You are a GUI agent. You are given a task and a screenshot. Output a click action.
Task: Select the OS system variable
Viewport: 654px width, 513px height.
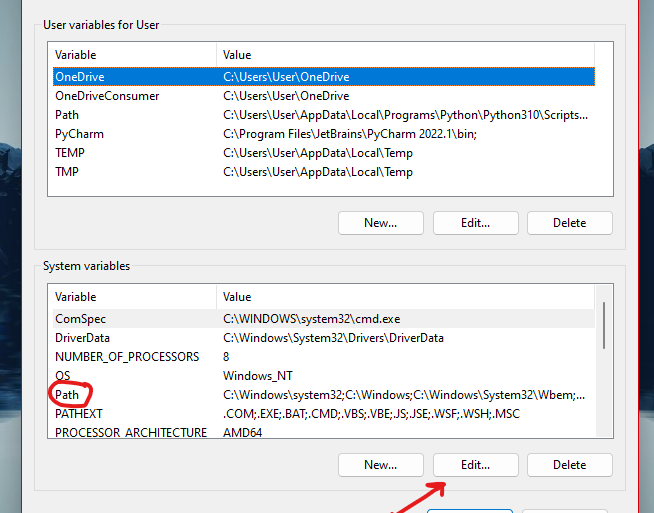click(x=324, y=376)
